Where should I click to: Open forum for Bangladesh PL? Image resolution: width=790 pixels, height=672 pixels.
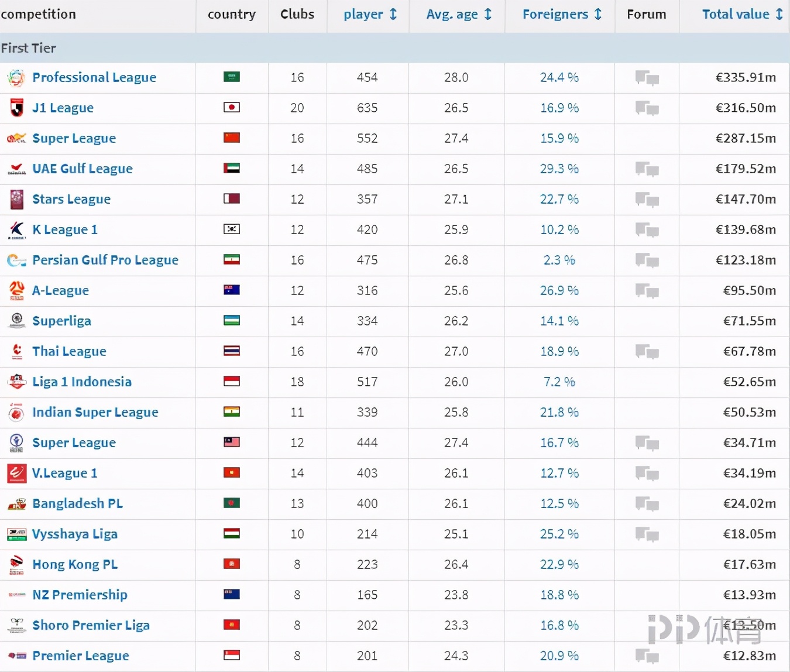pyautogui.click(x=647, y=504)
